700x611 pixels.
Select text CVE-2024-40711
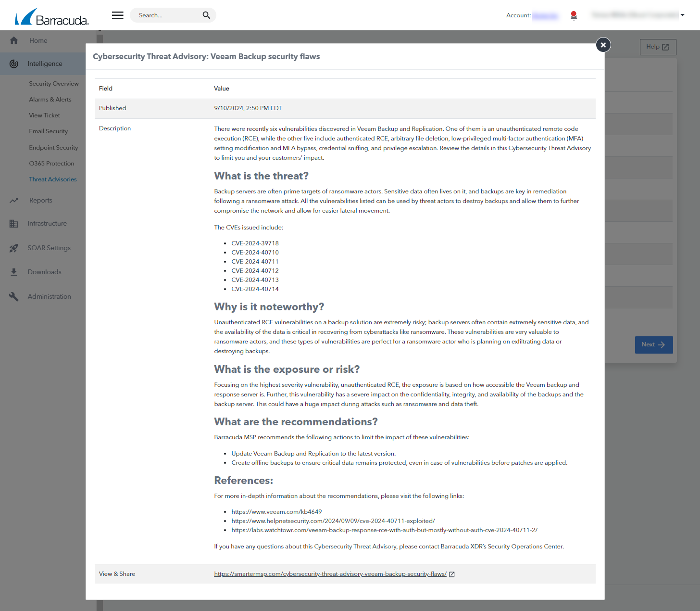coord(255,262)
